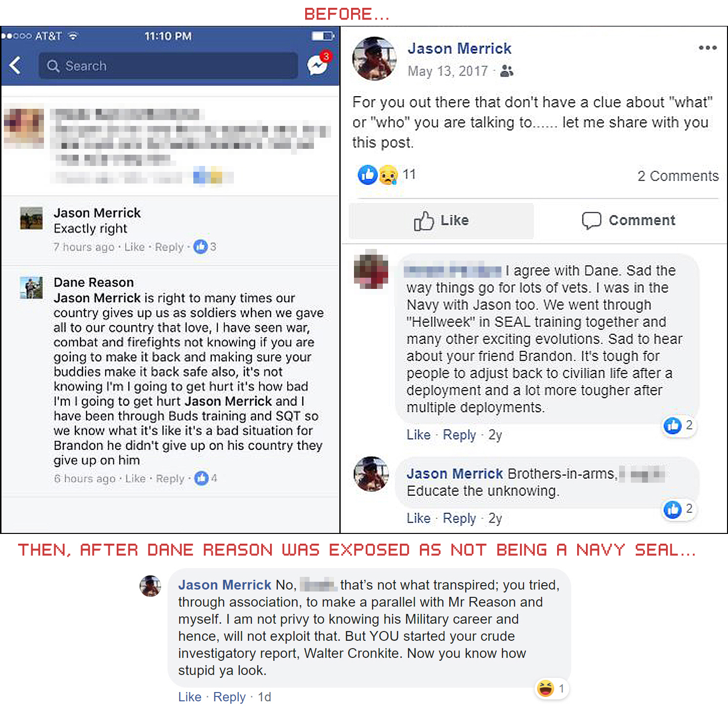The height and width of the screenshot is (714, 728).
Task: Click Jason Merrick name in post header
Action: coord(459,49)
